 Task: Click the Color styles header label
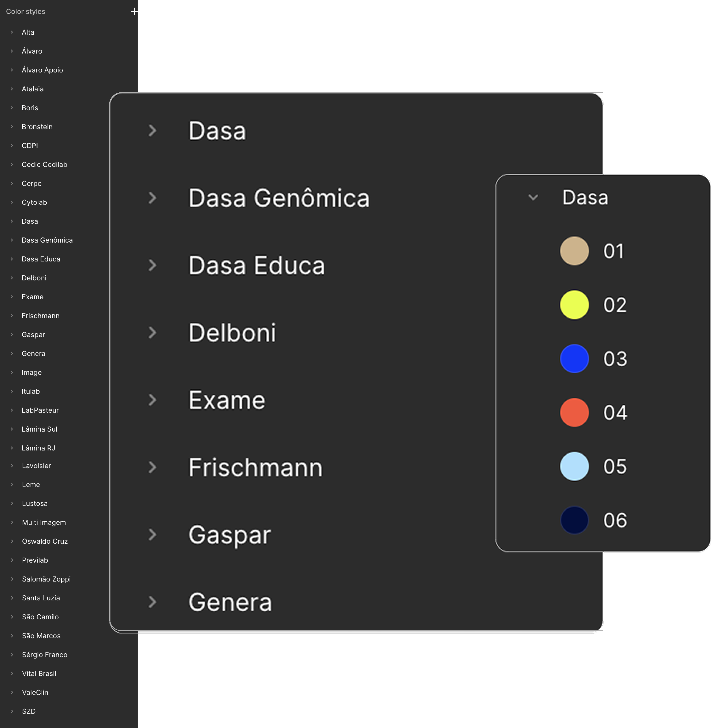click(25, 12)
